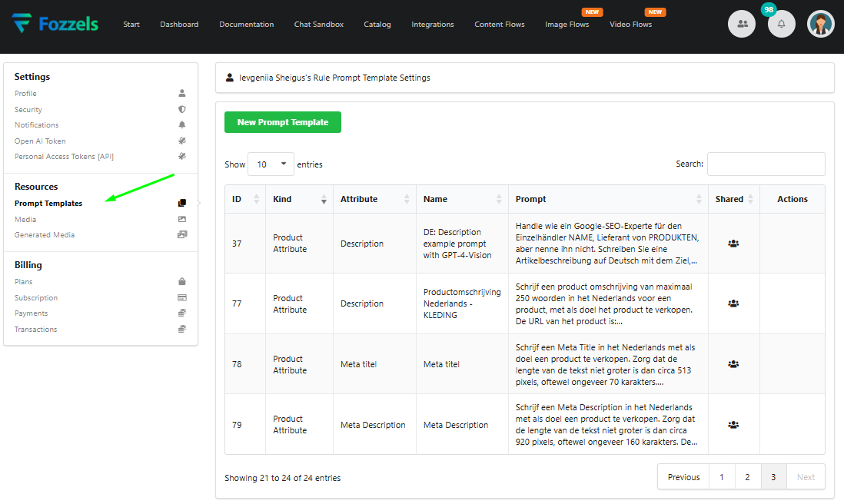The width and height of the screenshot is (844, 504).
Task: Open Prompt Templates in Resources
Action: pos(48,204)
